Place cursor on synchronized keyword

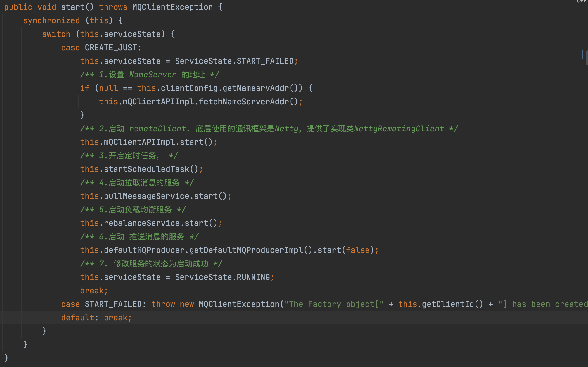point(51,21)
